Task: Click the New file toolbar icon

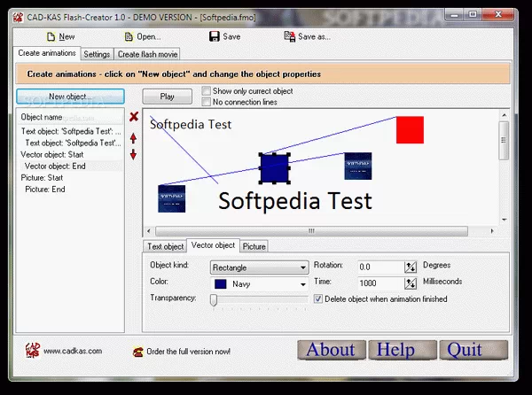Action: 47,36
